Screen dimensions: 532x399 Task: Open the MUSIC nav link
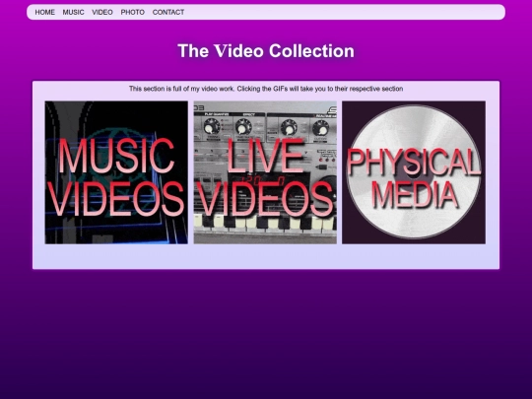tap(73, 12)
